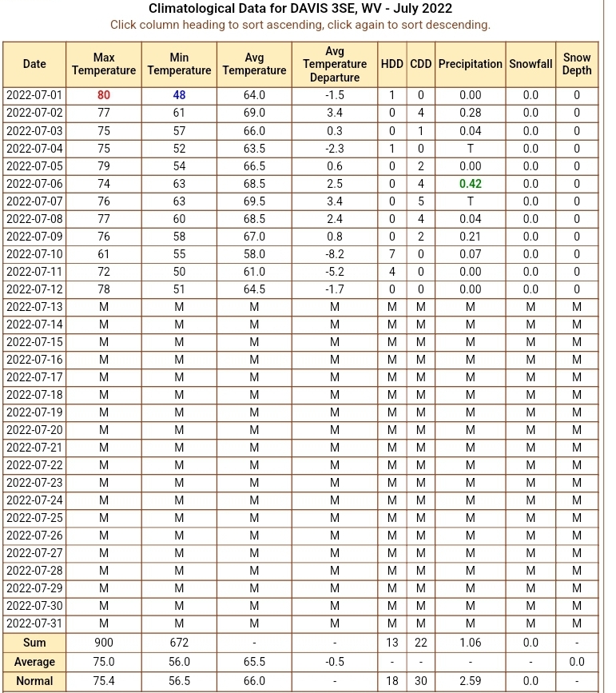Click max temperature 61 on 2022-07-10
This screenshot has width=616, height=693.
tap(104, 254)
